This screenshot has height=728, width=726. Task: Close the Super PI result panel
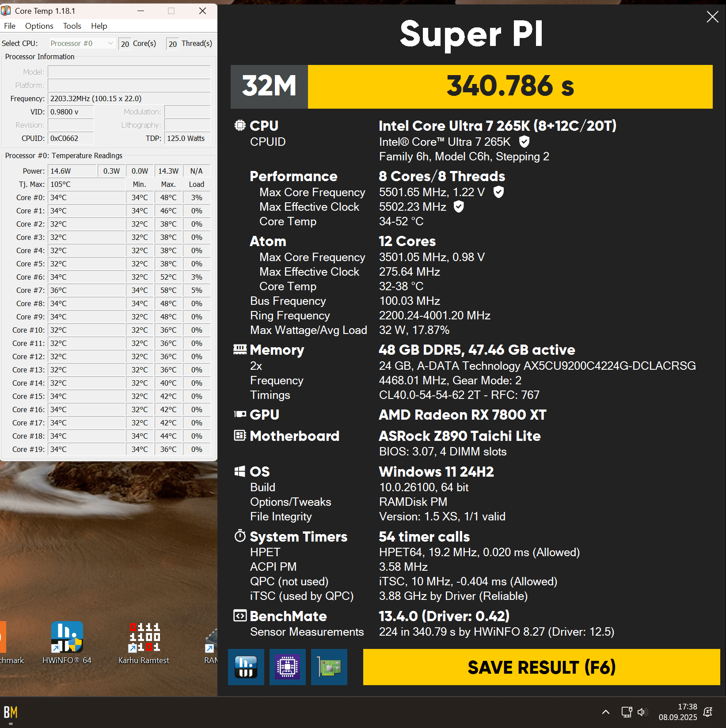pos(712,17)
